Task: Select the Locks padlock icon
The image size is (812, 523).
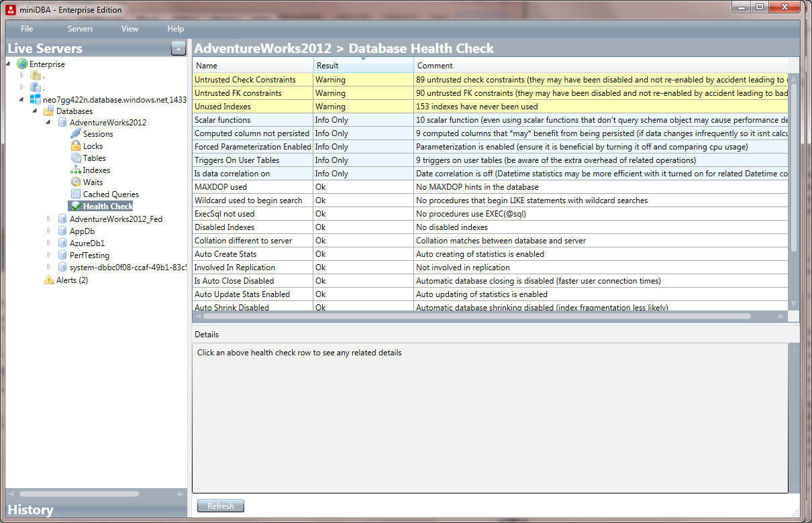Action: 75,146
